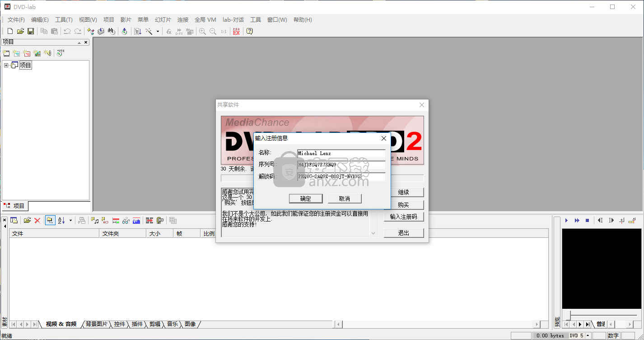Click the fast forward button in preview panel

click(x=577, y=220)
